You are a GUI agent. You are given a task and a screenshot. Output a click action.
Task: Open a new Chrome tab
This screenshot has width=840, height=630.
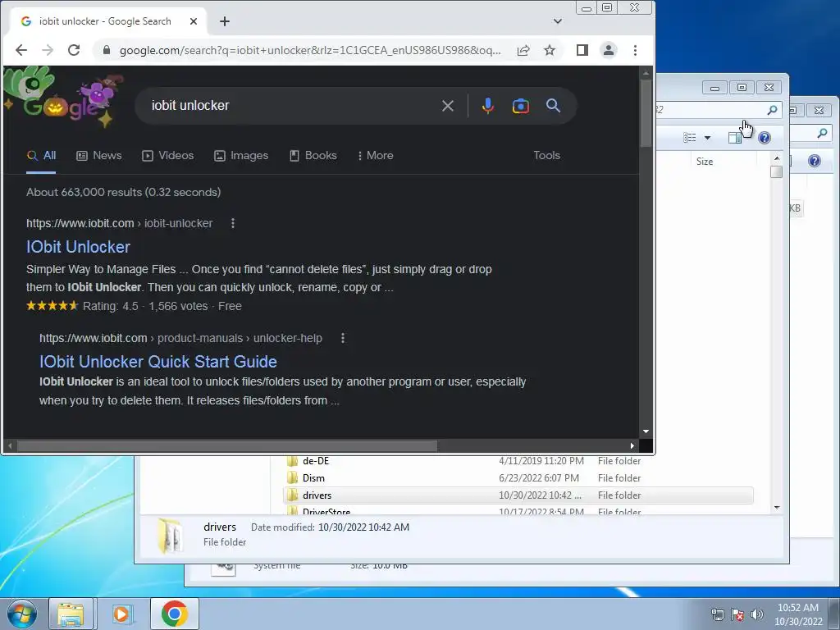tap(225, 21)
